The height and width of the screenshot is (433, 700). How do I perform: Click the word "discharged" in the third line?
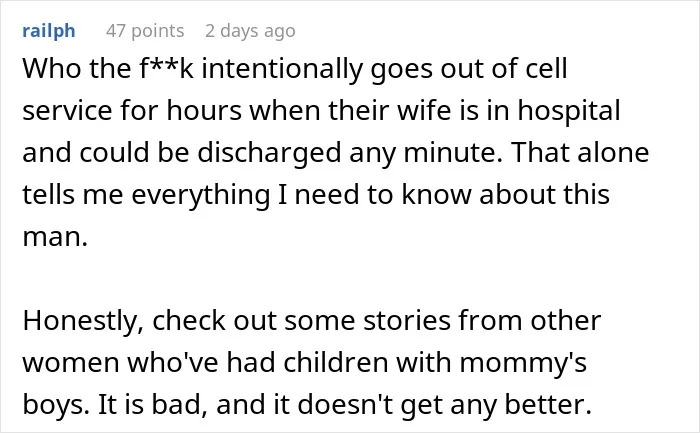coord(269,154)
